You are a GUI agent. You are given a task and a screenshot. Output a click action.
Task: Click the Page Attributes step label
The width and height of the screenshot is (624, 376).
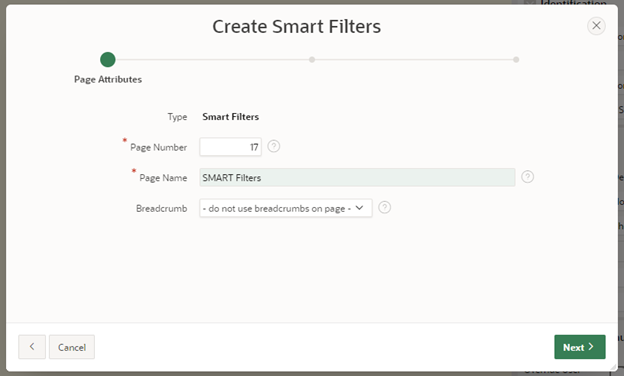click(108, 80)
